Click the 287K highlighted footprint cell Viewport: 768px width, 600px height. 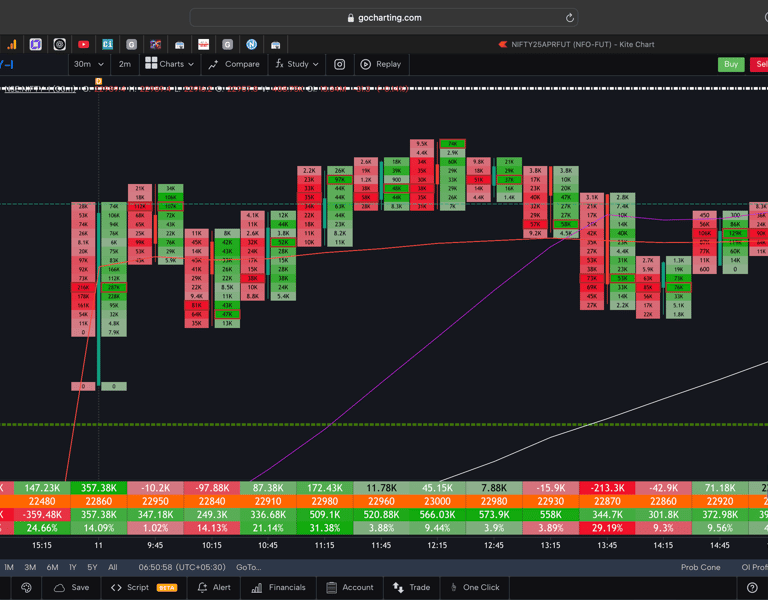[114, 288]
